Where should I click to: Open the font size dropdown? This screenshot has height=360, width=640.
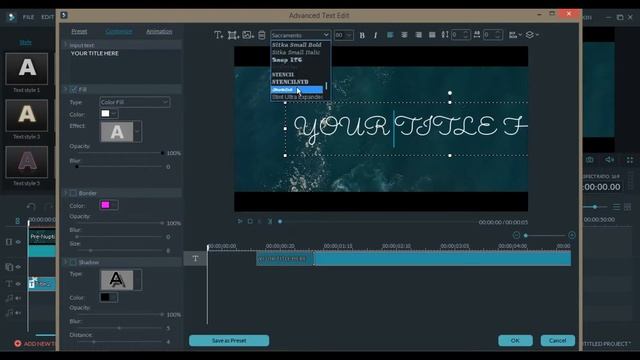point(344,35)
